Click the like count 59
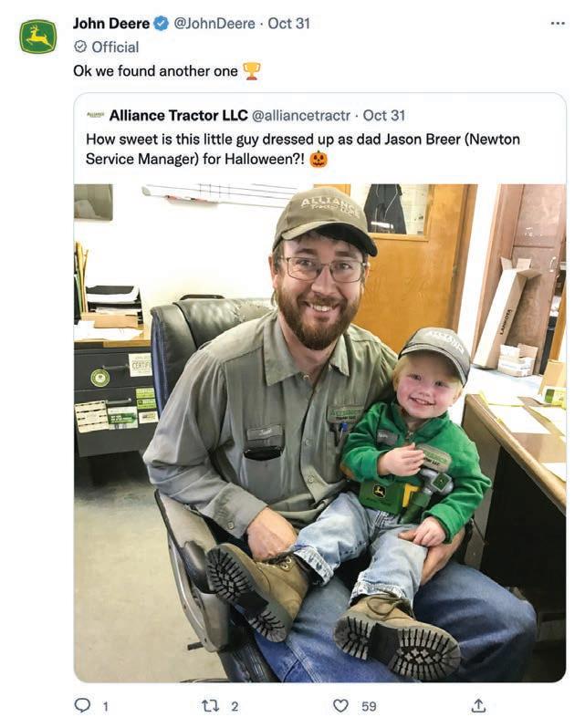585x728 pixels. pyautogui.click(x=369, y=706)
